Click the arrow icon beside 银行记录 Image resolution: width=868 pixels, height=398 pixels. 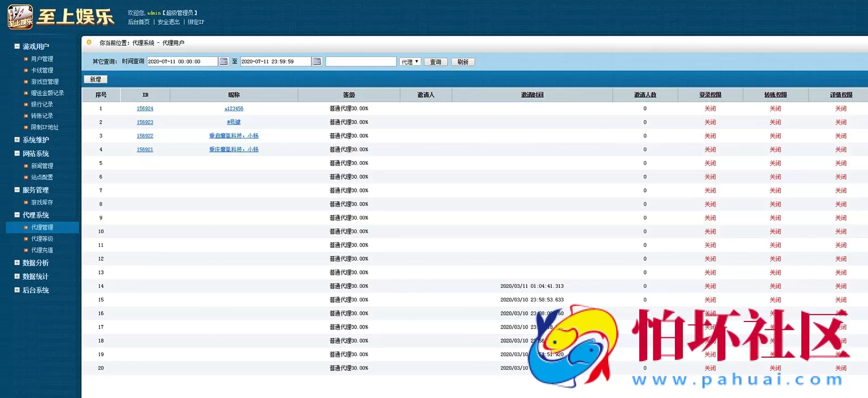(x=25, y=105)
